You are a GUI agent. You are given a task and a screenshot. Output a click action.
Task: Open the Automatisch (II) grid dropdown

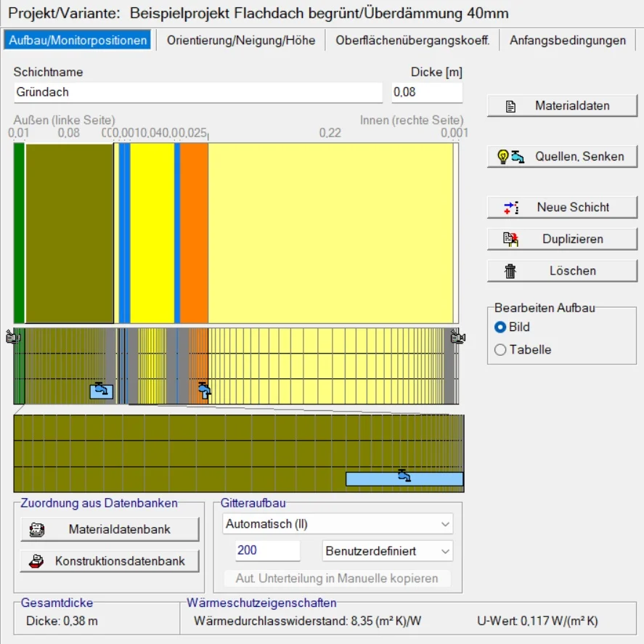tap(337, 523)
